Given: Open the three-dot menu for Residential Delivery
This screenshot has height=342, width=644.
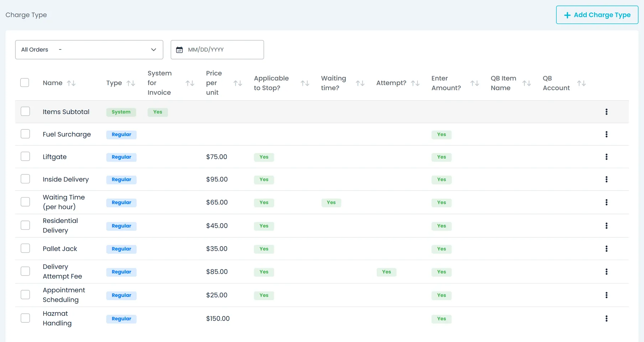Looking at the screenshot, I should [606, 226].
